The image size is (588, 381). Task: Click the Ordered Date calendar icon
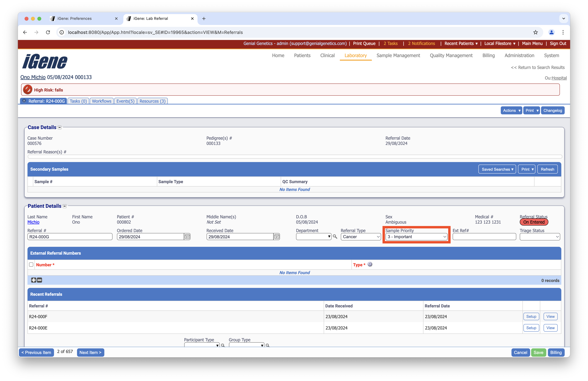pos(187,237)
